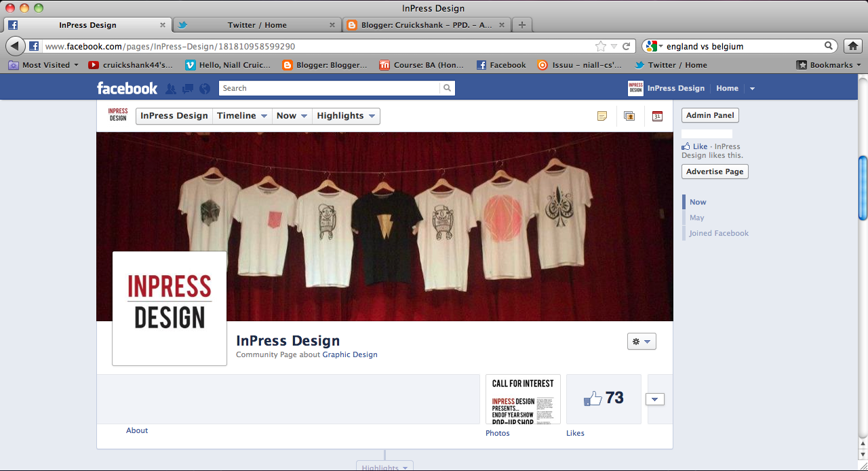The image size is (868, 471).
Task: Go back with browser back arrow
Action: (x=15, y=47)
